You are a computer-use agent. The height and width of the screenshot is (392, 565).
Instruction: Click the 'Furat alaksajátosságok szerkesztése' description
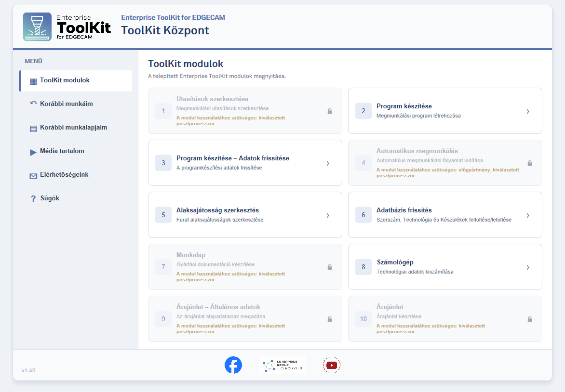tap(220, 220)
